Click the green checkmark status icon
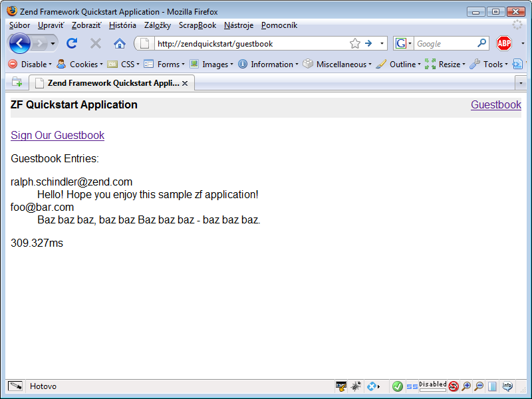532x399 pixels. [397, 386]
